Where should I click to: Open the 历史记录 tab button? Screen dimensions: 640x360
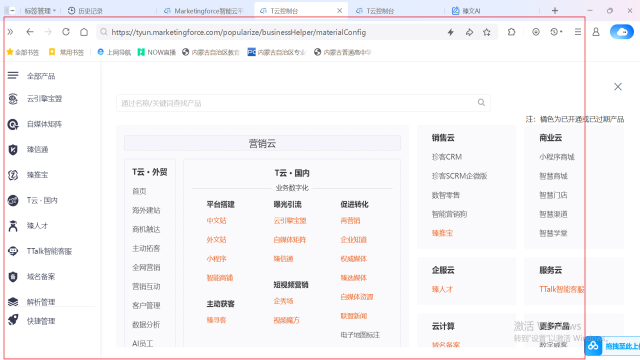tap(85, 11)
